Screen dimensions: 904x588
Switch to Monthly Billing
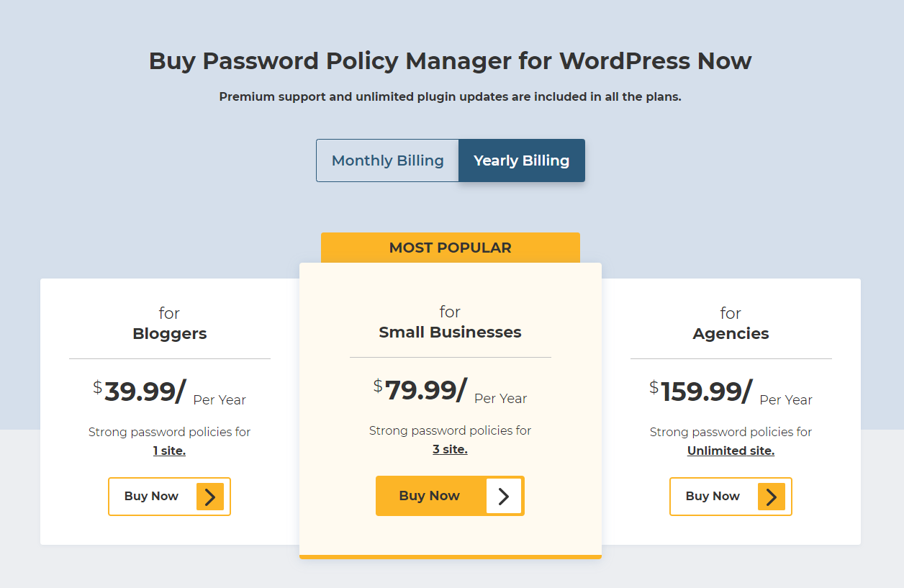[x=387, y=160]
